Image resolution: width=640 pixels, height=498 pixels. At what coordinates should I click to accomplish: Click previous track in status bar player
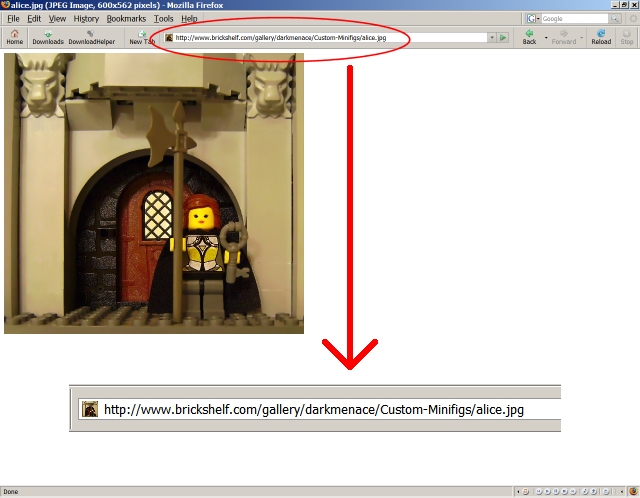click(x=539, y=491)
